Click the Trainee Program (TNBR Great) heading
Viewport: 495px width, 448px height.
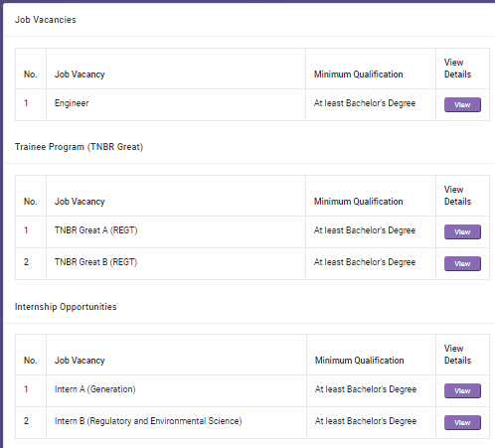coord(79,147)
